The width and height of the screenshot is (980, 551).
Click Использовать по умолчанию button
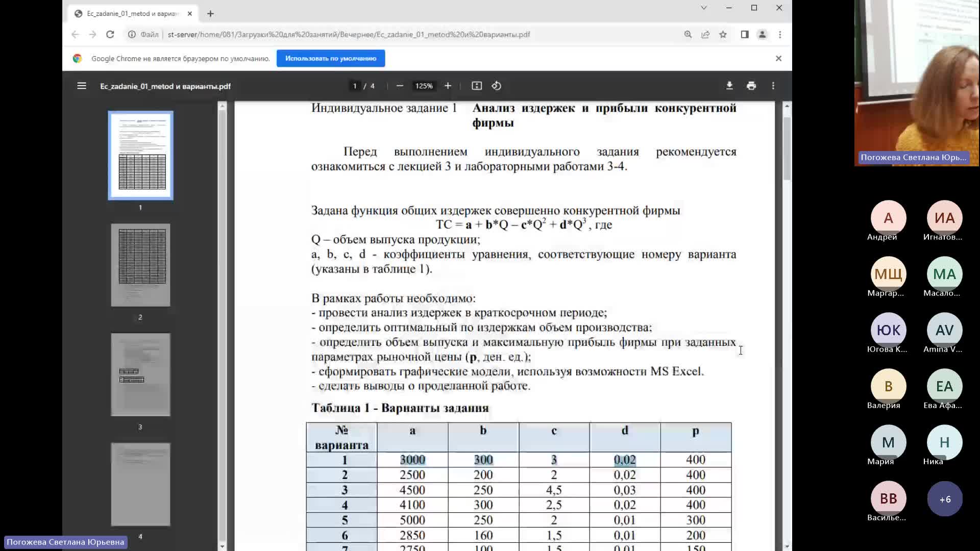click(x=331, y=58)
